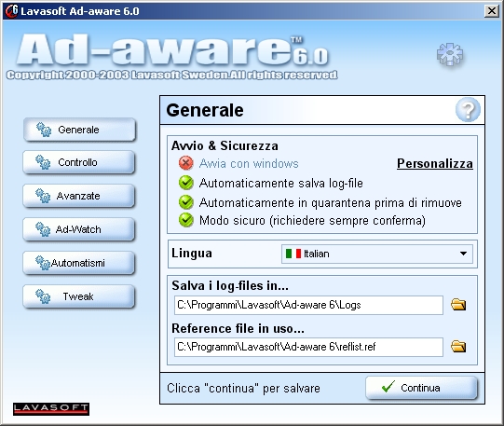Click the Continua button to save
Screen dimensions: 504x426
point(421,388)
